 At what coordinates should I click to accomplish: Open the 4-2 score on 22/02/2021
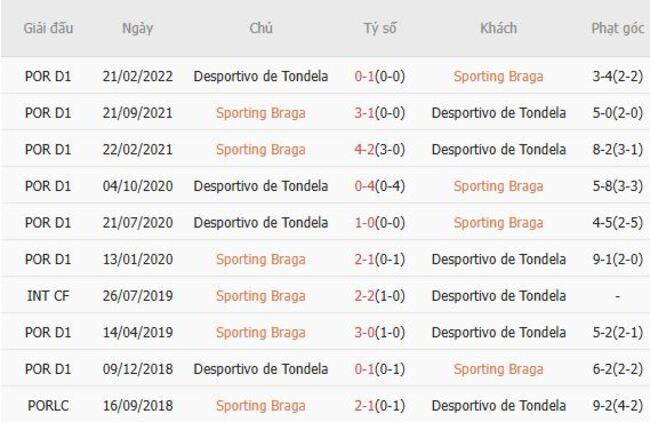[x=367, y=149]
